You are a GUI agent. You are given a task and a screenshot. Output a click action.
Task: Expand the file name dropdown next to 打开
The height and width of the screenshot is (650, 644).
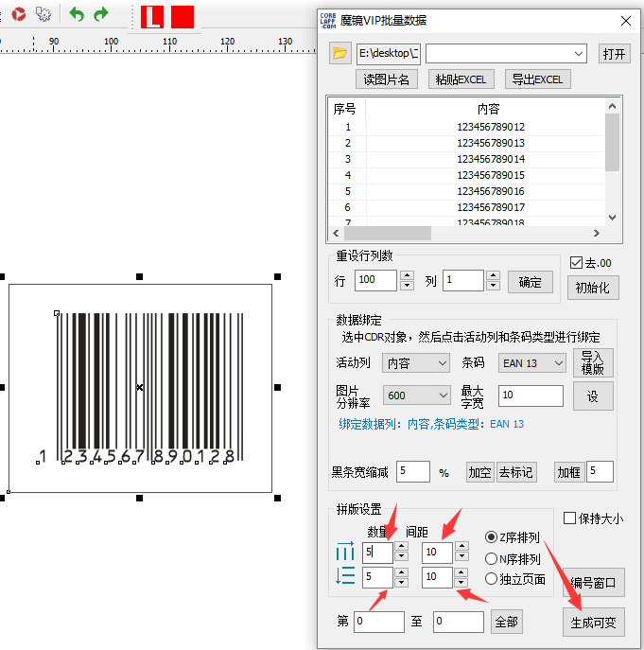(x=579, y=54)
